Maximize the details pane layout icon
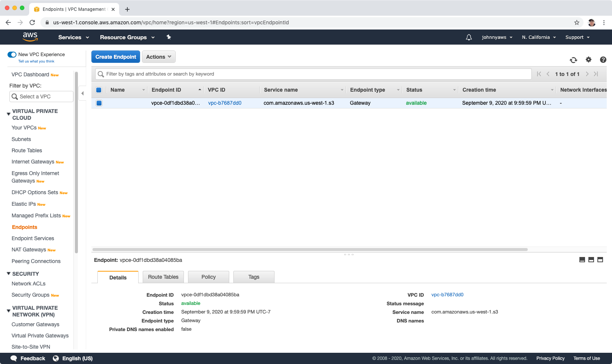This screenshot has height=364, width=612. pyautogui.click(x=600, y=260)
